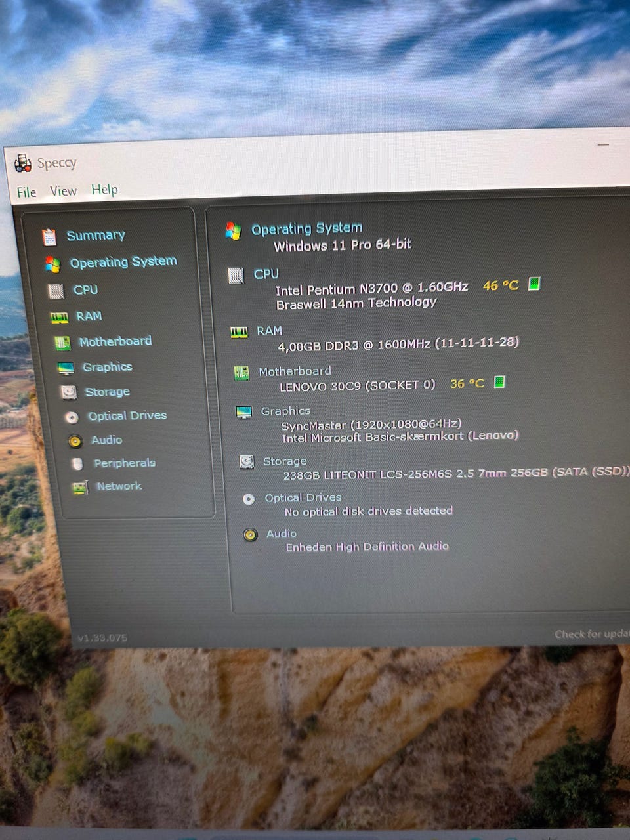The image size is (630, 840).
Task: Click the green CPU temperature indicator icon
Action: click(534, 283)
